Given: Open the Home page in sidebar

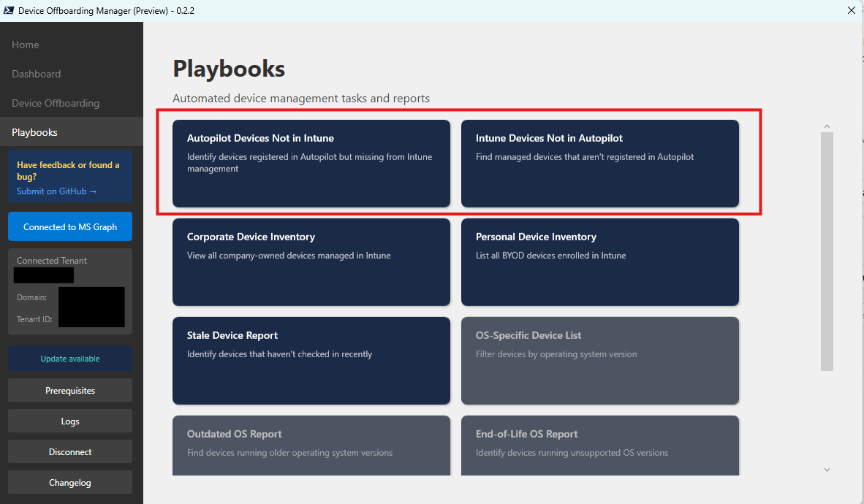Looking at the screenshot, I should point(26,45).
